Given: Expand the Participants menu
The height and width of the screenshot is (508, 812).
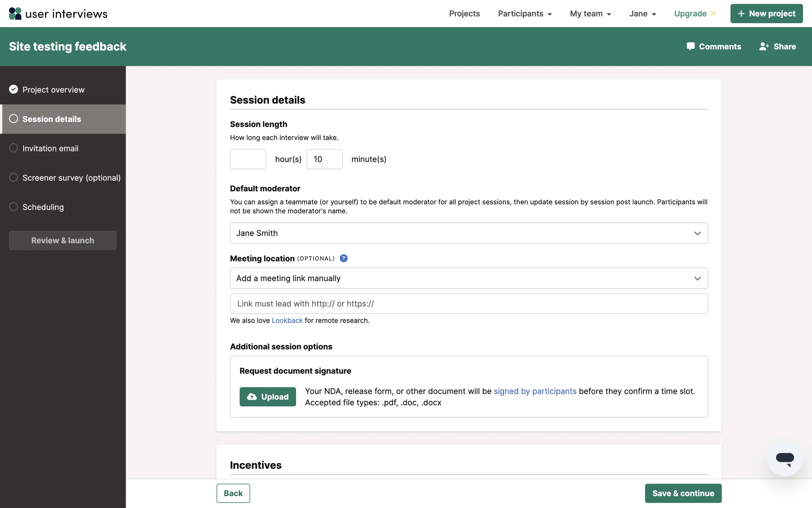Looking at the screenshot, I should pyautogui.click(x=524, y=14).
